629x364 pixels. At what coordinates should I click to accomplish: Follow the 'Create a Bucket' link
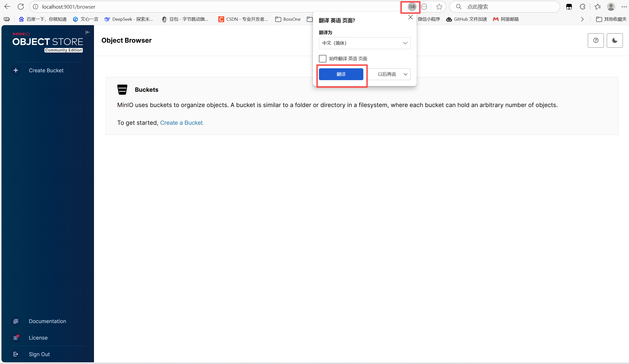(182, 123)
